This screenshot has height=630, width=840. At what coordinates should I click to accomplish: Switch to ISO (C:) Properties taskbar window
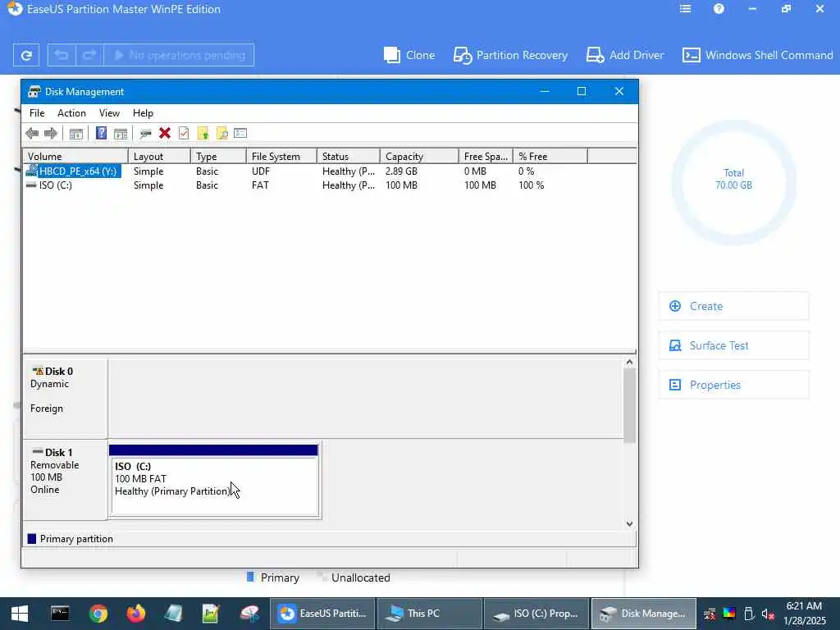(x=536, y=614)
